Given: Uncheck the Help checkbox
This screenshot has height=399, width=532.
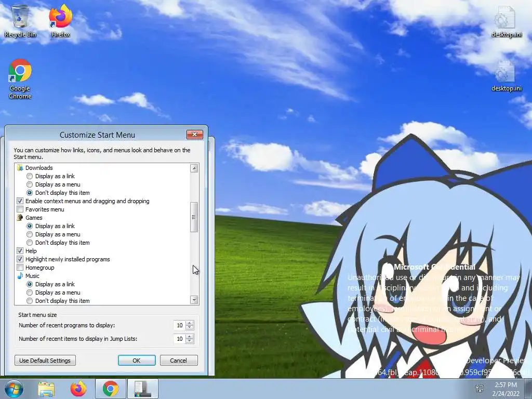Looking at the screenshot, I should click(x=20, y=251).
